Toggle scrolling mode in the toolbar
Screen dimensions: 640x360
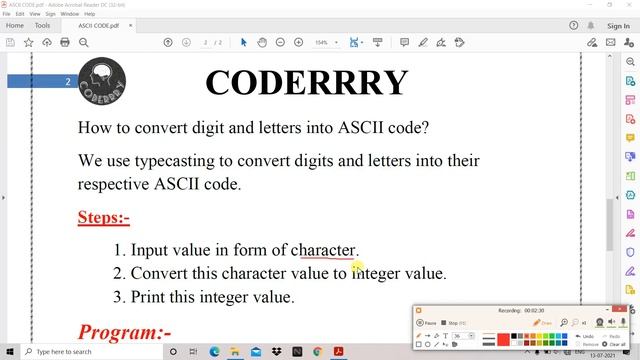tap(378, 42)
